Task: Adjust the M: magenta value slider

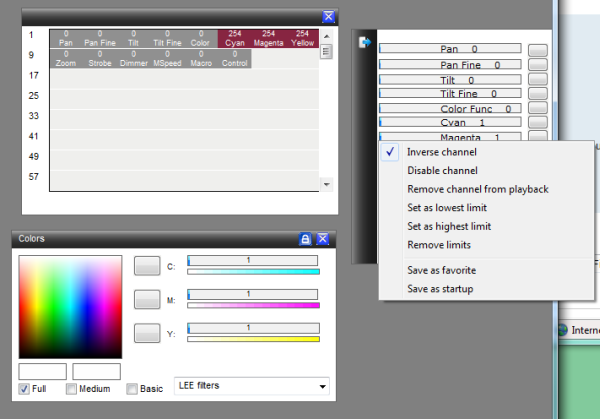Action: point(253,294)
